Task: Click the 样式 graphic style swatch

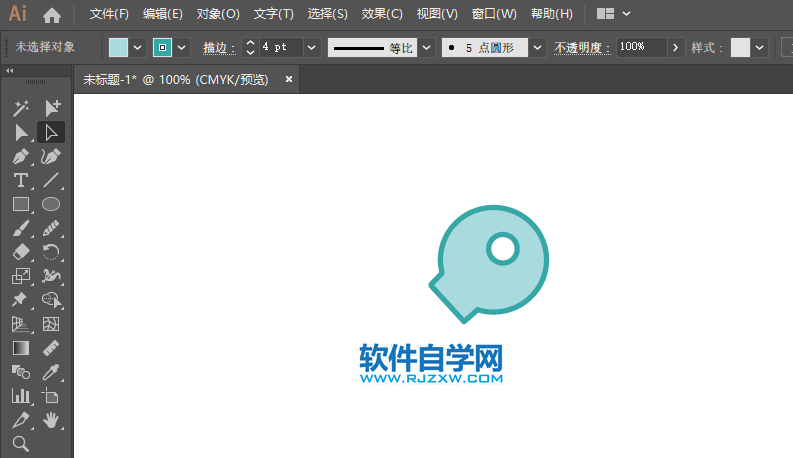Action: pos(740,48)
